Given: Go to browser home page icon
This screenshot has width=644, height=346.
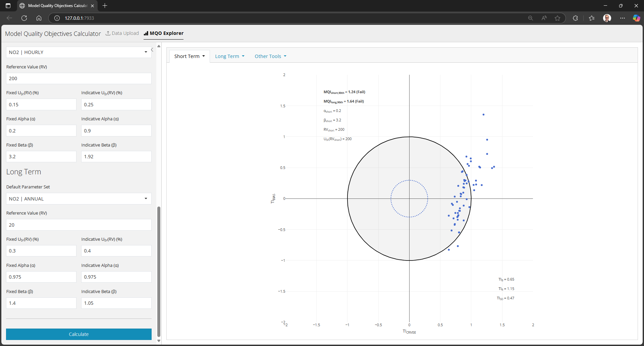Looking at the screenshot, I should 39,18.
